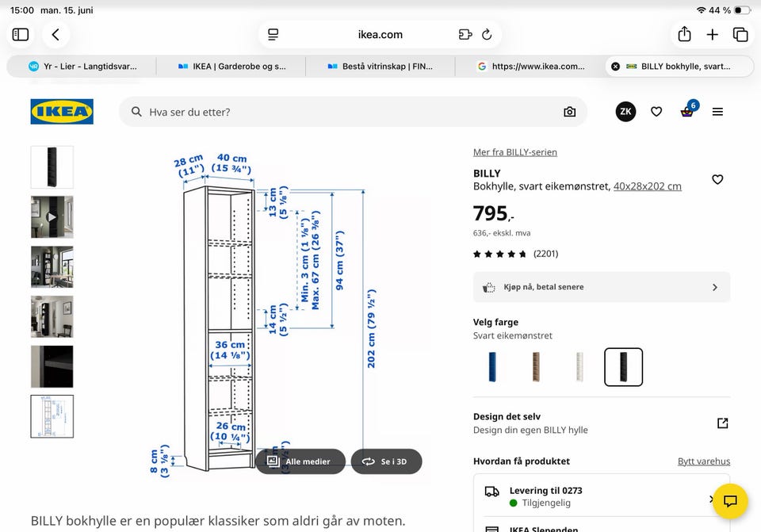Open the shopping basket with 6 items
The width and height of the screenshot is (761, 532).
(x=688, y=111)
